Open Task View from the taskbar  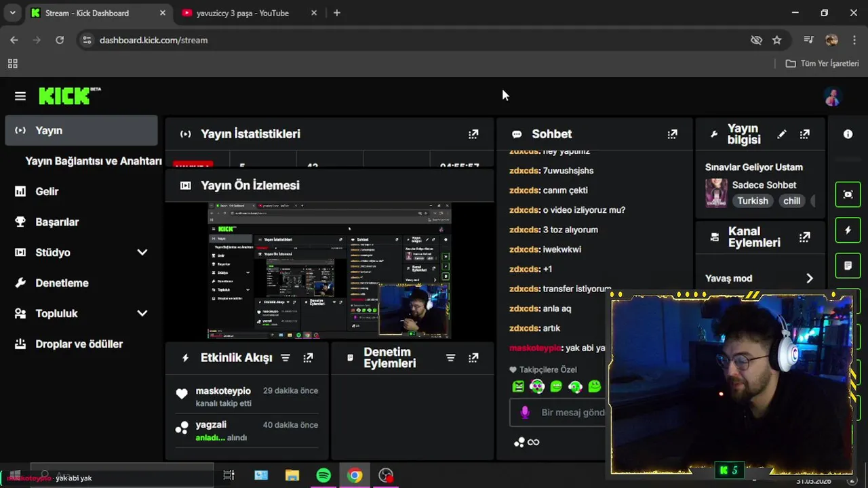229,475
